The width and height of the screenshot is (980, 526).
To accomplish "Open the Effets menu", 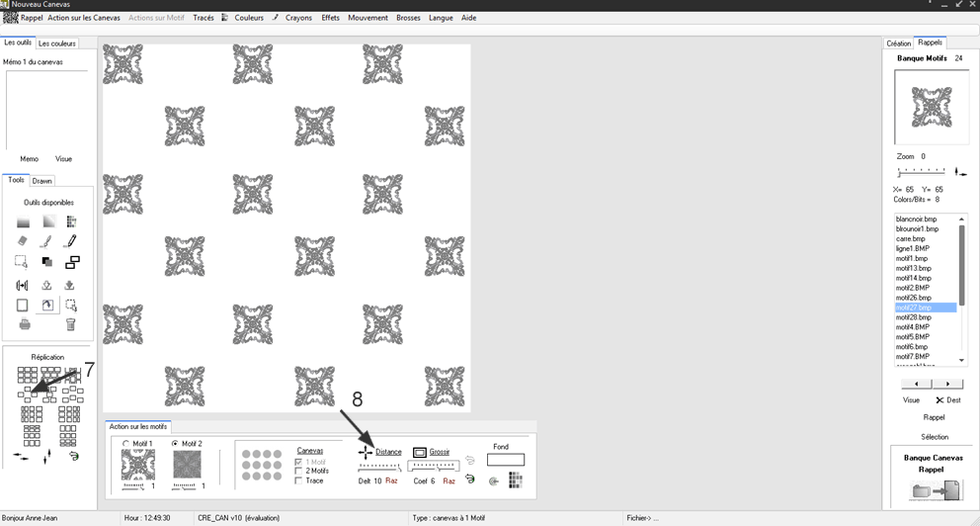I will click(330, 18).
